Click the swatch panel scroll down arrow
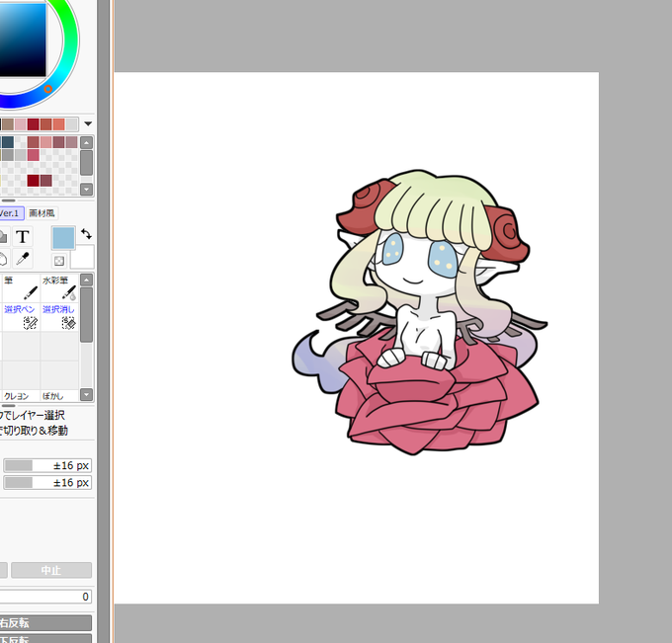The height and width of the screenshot is (643, 672). click(87, 189)
